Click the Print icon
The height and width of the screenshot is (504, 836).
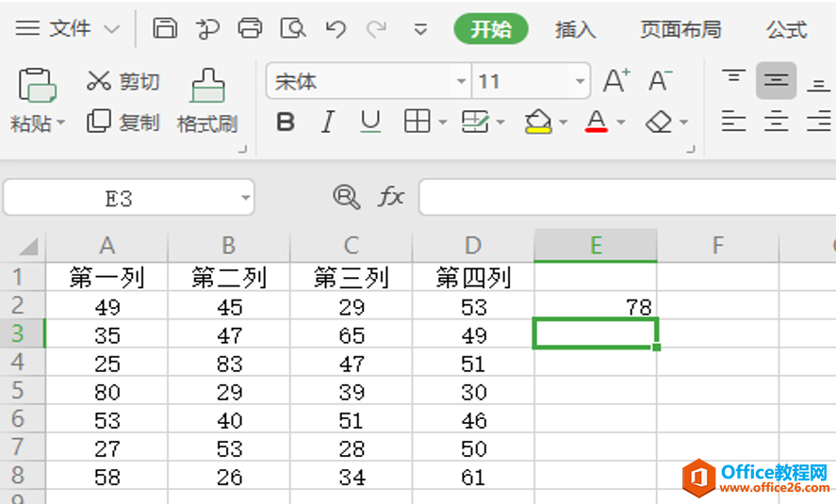tap(250, 27)
